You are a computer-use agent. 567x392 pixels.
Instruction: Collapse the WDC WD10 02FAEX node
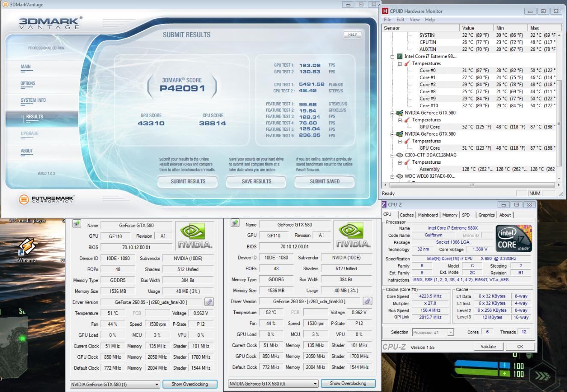click(393, 176)
